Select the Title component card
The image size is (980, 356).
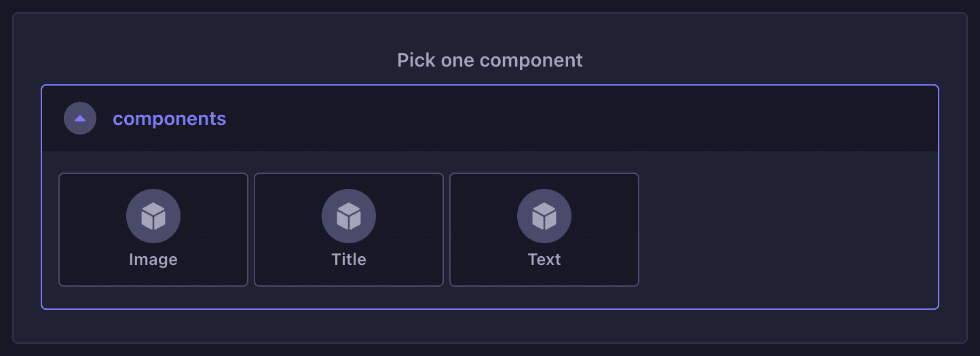(x=349, y=230)
